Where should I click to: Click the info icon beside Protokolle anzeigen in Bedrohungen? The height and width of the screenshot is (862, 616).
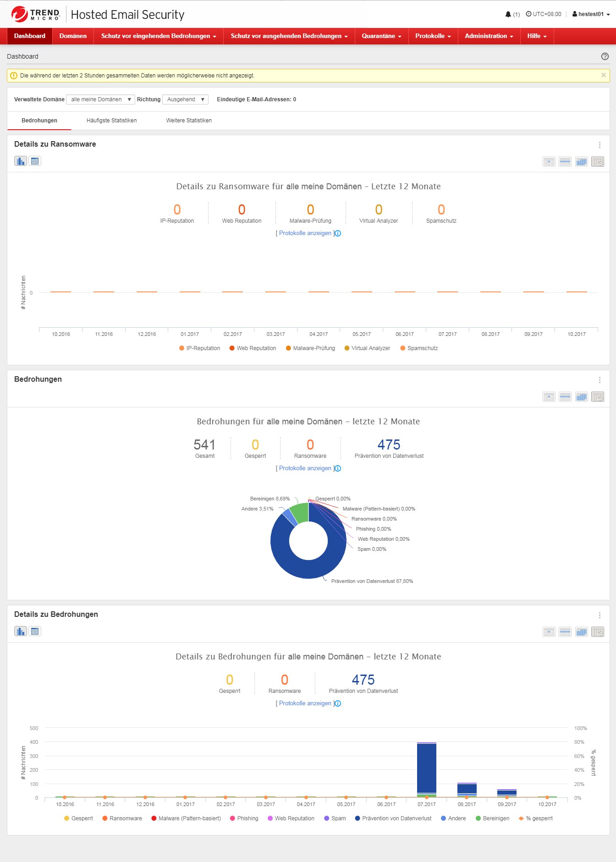coord(338,468)
